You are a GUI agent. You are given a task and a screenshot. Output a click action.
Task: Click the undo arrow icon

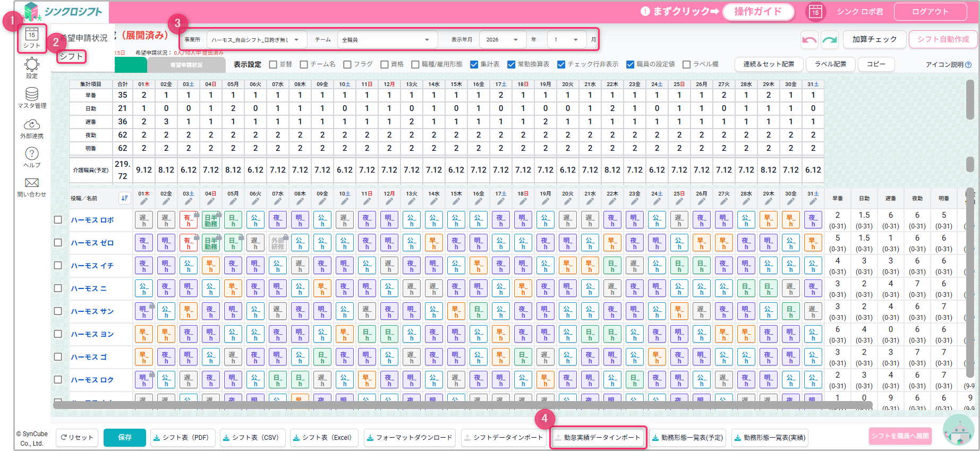click(809, 40)
